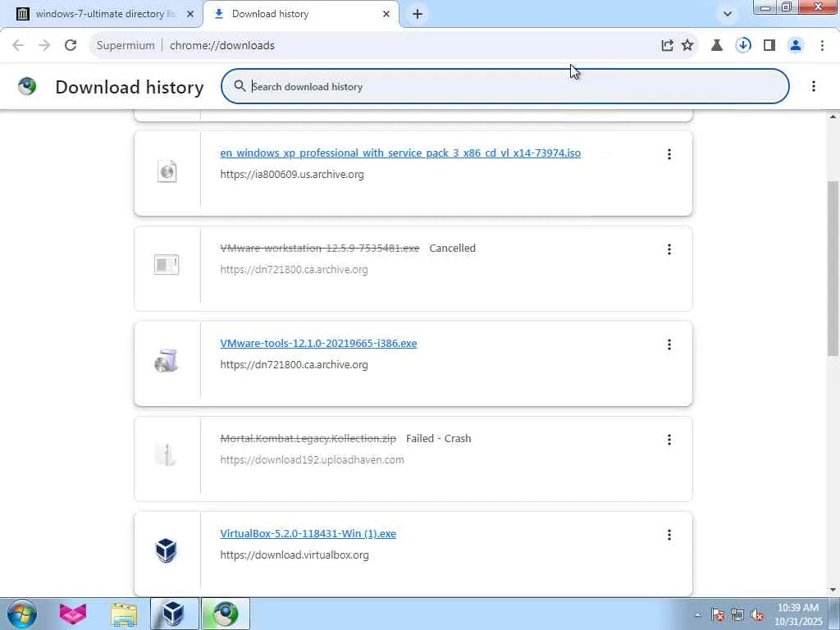Click Supermium browser taskbar button
The image size is (840, 630).
click(x=226, y=614)
